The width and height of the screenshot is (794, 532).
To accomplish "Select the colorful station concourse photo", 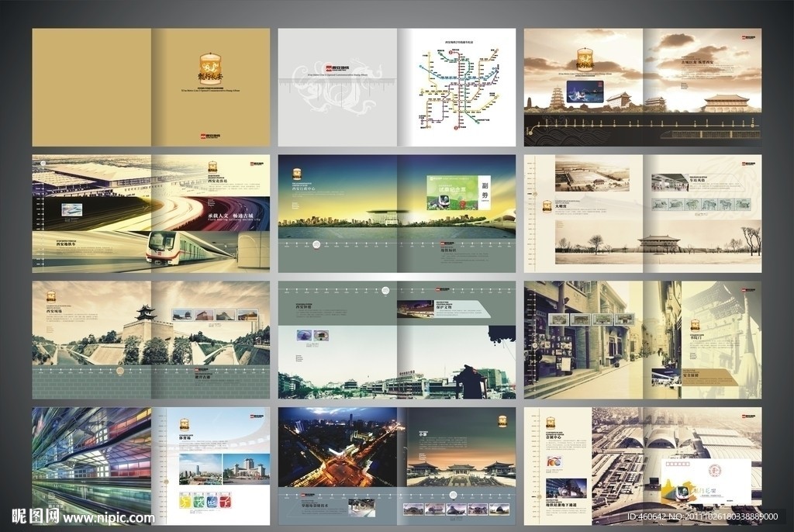I will pos(91,466).
